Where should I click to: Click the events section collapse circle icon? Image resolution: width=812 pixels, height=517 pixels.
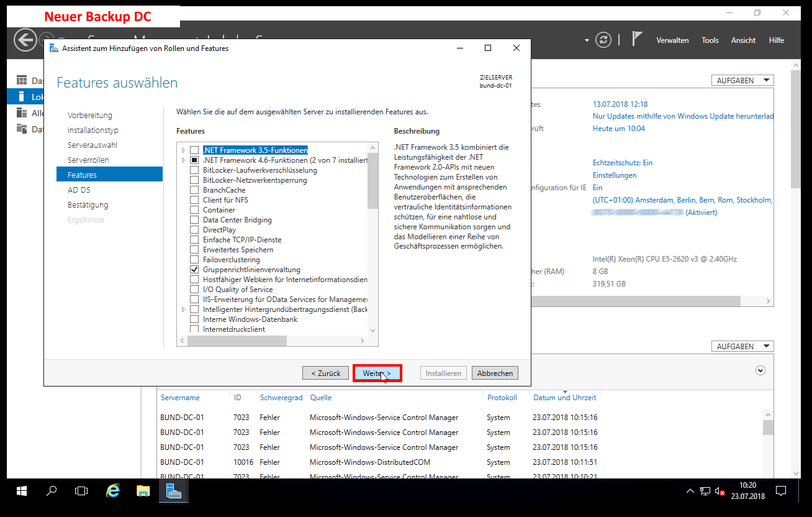(x=760, y=370)
